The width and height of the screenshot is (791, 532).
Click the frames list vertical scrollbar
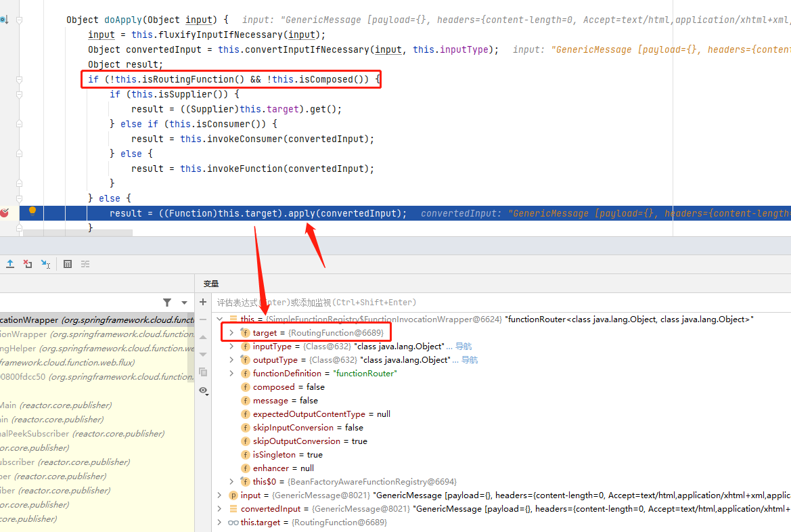coord(191,347)
